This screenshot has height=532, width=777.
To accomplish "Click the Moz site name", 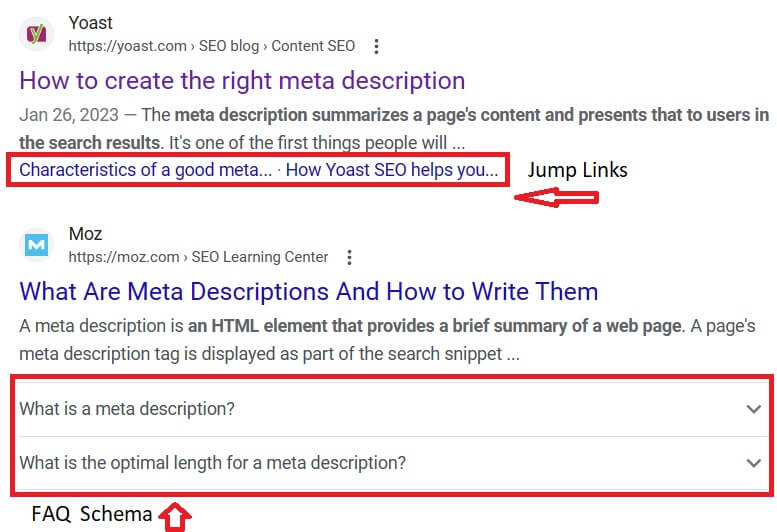I will pyautogui.click(x=86, y=235).
